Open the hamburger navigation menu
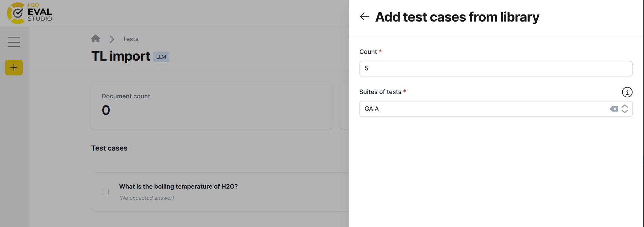The image size is (644, 227). click(14, 42)
